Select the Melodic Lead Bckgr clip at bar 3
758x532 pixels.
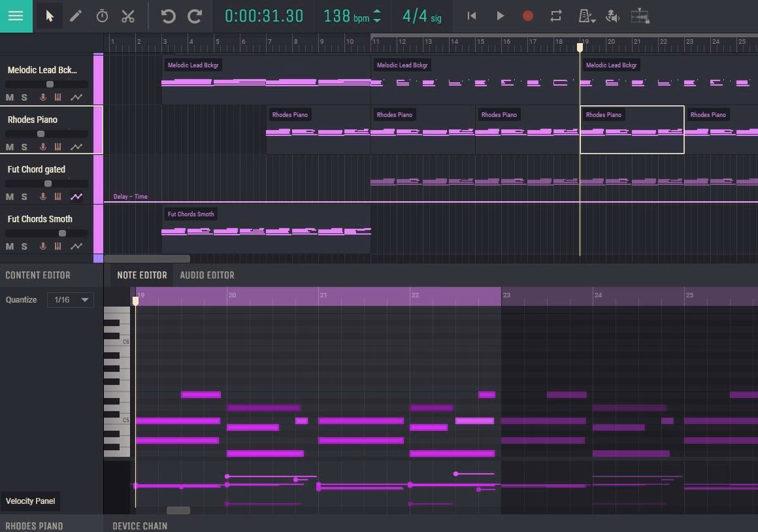(266, 79)
